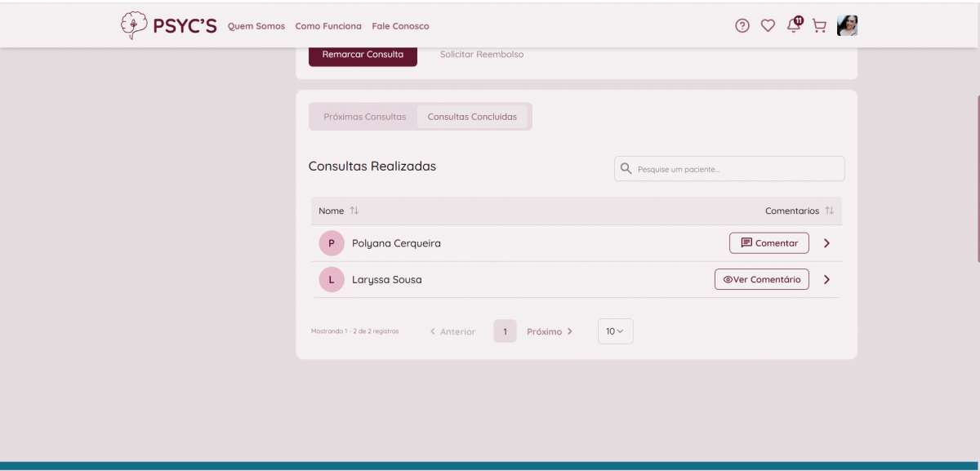This screenshot has width=980, height=471.
Task: Focus the patient search input field
Action: tap(735, 169)
